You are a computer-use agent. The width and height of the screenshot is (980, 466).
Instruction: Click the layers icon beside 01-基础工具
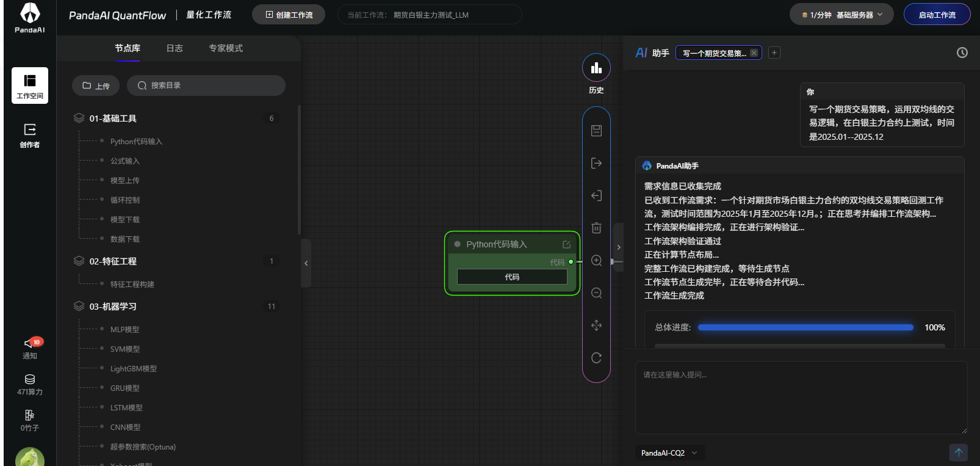pyautogui.click(x=79, y=118)
